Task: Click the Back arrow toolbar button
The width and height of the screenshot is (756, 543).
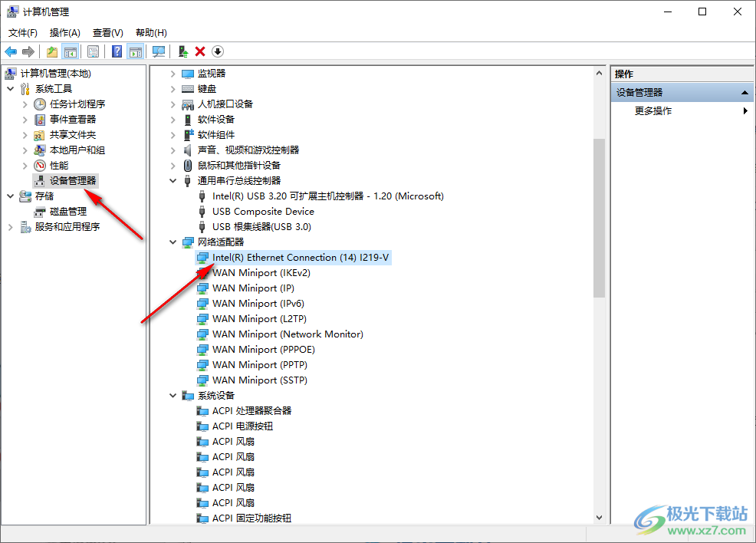Action: tap(11, 51)
